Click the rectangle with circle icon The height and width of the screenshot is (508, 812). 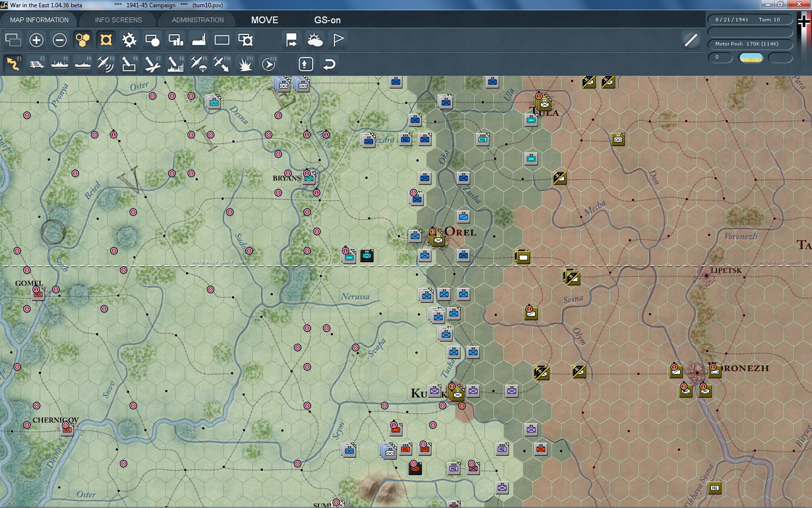[152, 40]
